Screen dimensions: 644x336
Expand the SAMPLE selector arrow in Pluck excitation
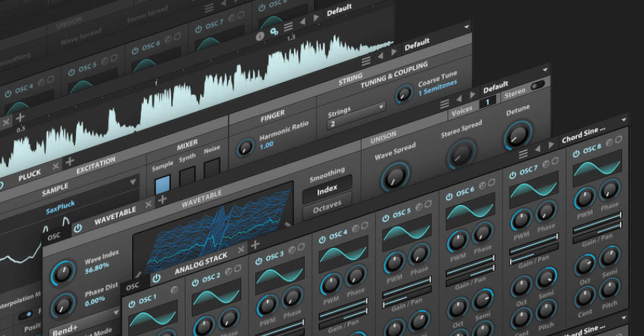click(132, 182)
